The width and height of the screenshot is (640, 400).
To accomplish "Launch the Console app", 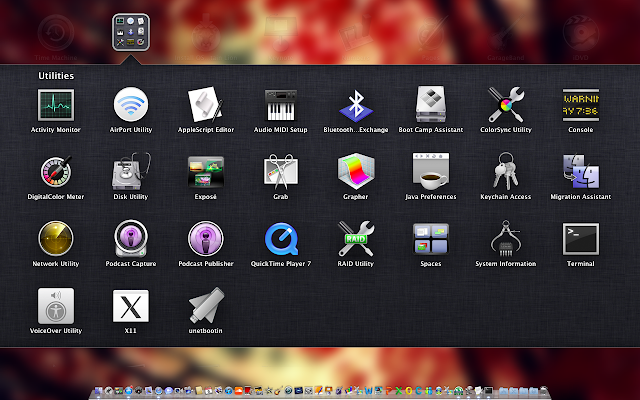I will 580,105.
